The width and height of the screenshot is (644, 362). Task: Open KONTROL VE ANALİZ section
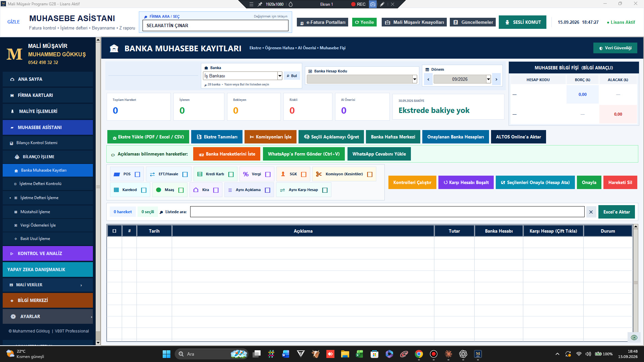[48, 253]
